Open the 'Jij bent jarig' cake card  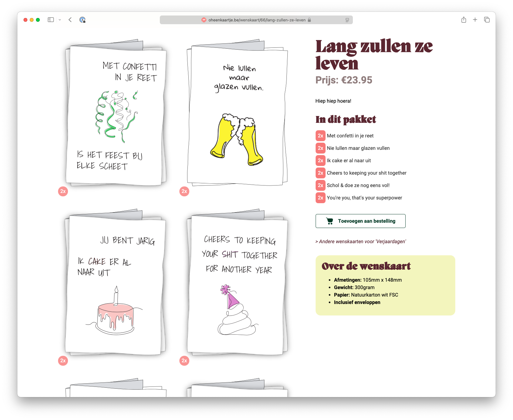[115, 284]
